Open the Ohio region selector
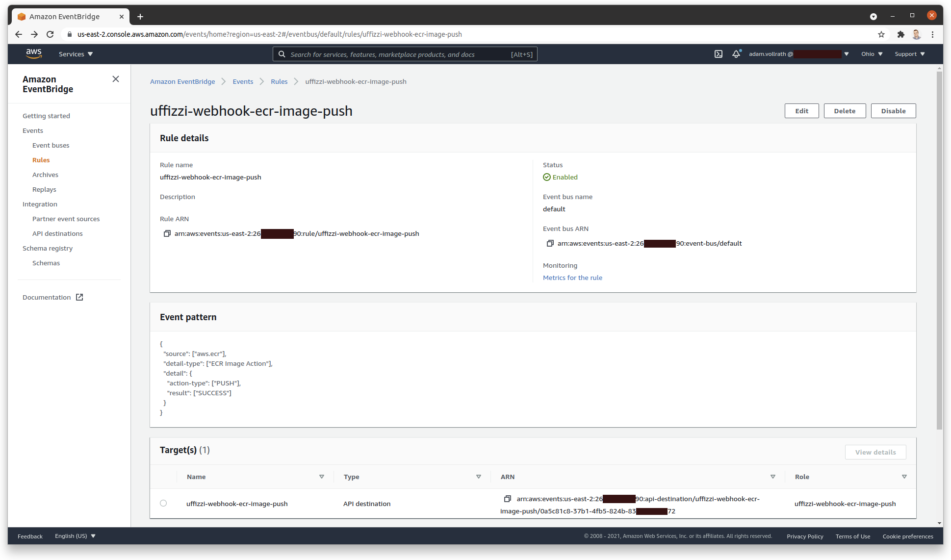This screenshot has height=560, width=951. 872,54
